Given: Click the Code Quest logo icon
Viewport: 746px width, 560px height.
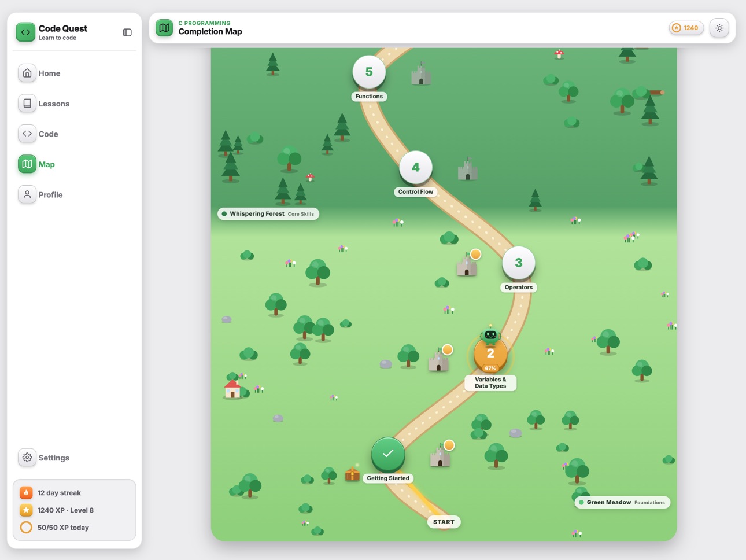Looking at the screenshot, I should [x=25, y=32].
